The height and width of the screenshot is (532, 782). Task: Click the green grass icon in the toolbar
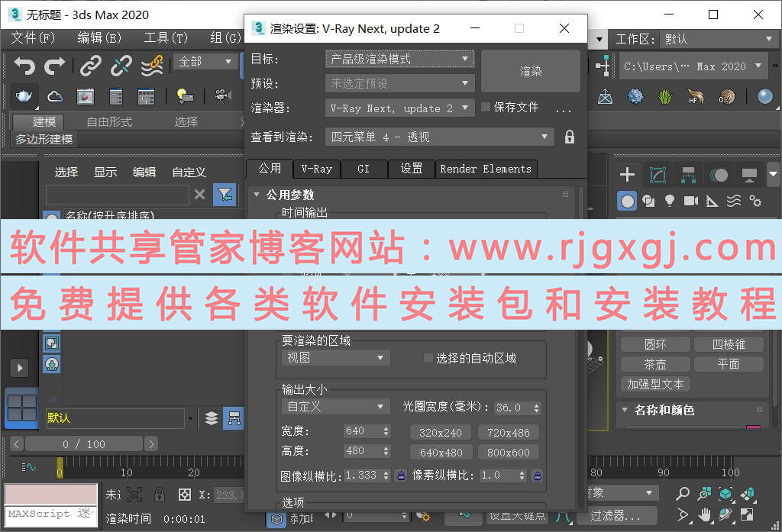pos(665,95)
